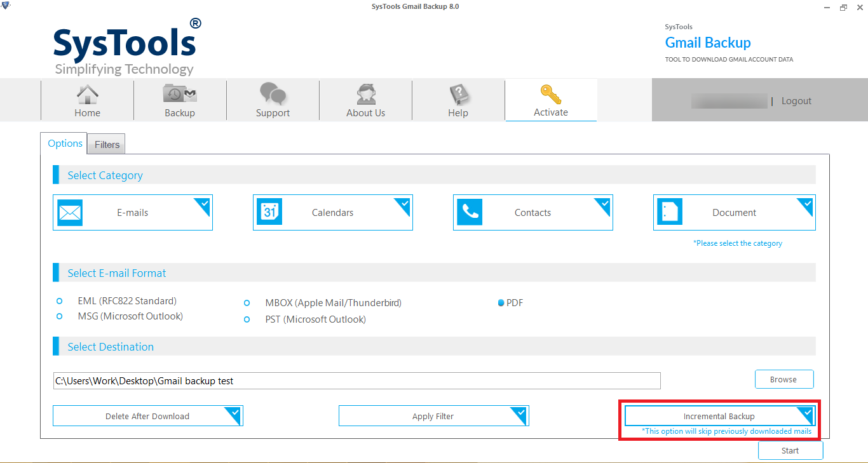Screen dimensions: 868x463
Task: Click the blurred account name field
Action: pyautogui.click(x=729, y=101)
